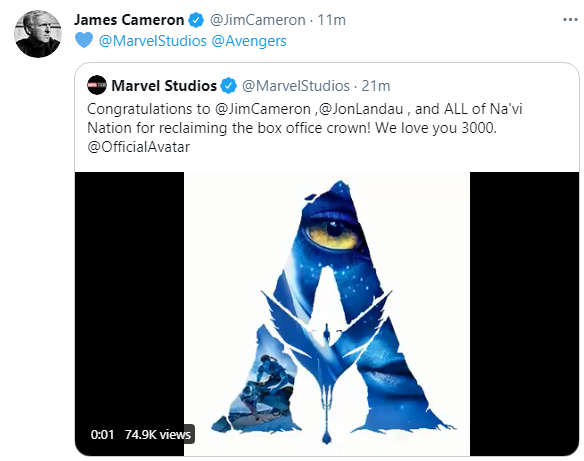This screenshot has height=461, width=584.
Task: Open the @MarvelStudios mention in Cameron's tweet
Action: (x=152, y=41)
